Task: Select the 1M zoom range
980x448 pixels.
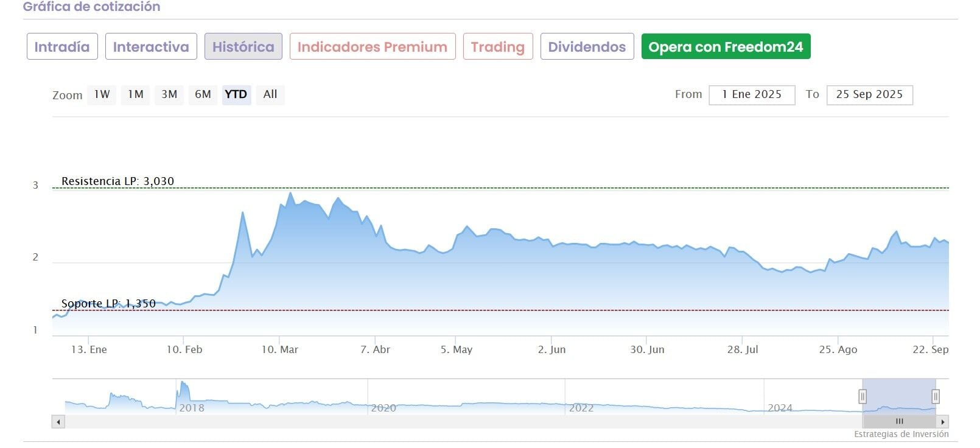Action: (135, 94)
